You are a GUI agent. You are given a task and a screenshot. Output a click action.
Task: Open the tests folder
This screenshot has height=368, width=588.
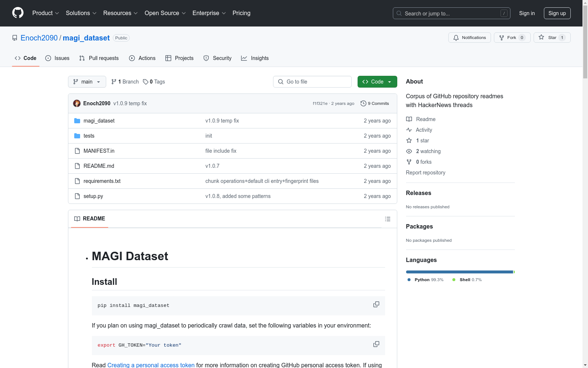(89, 136)
